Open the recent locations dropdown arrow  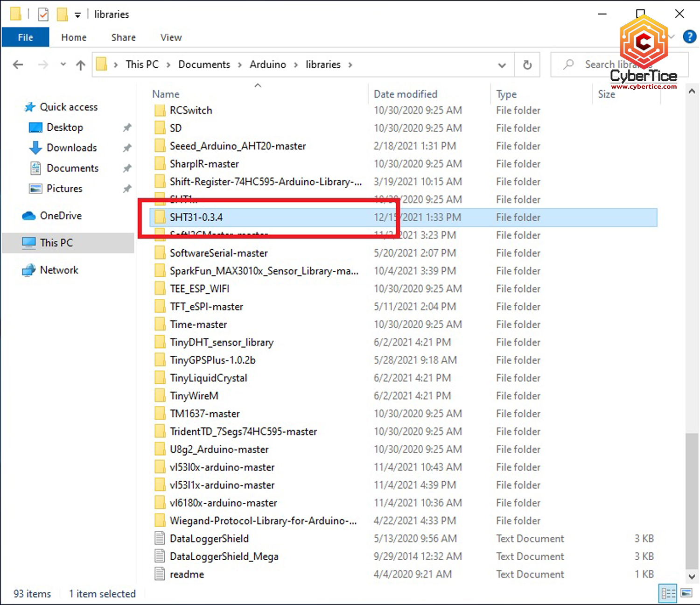pyautogui.click(x=63, y=65)
